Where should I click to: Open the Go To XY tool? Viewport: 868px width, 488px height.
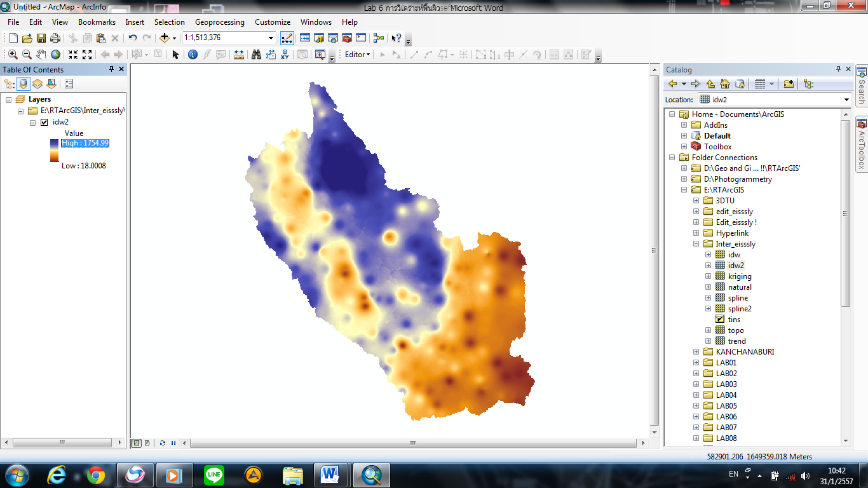(285, 55)
